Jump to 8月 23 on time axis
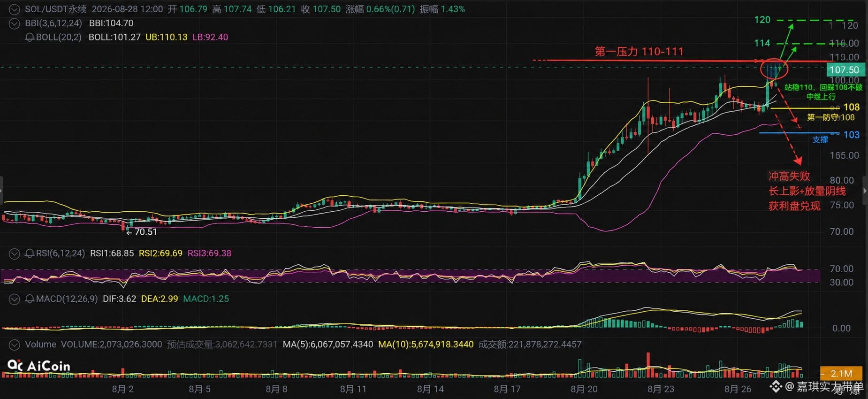The image size is (868, 399). (x=661, y=389)
